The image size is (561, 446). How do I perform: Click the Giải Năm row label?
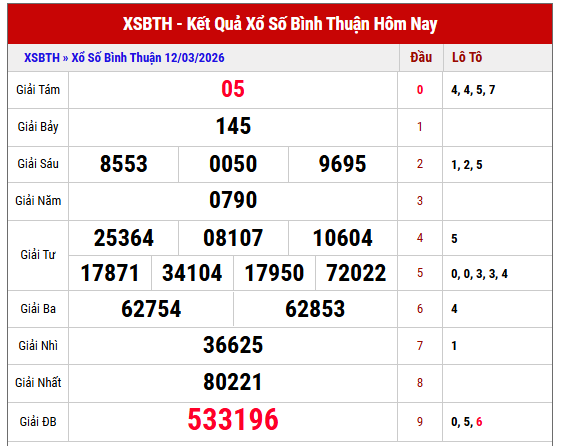(x=38, y=201)
